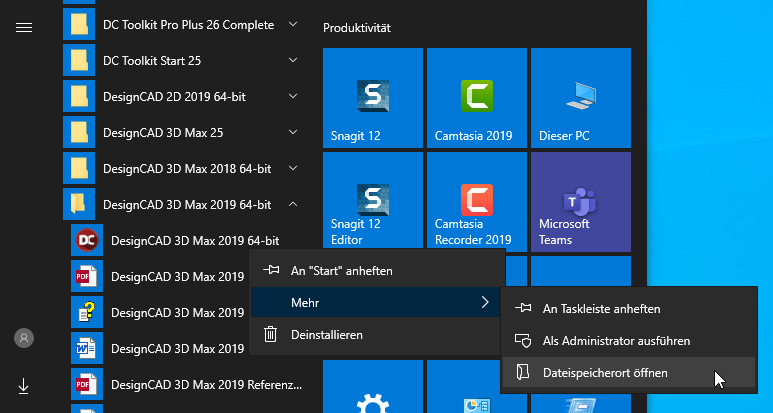
Task: Select An "Start" anheften menu entry
Action: (x=341, y=270)
